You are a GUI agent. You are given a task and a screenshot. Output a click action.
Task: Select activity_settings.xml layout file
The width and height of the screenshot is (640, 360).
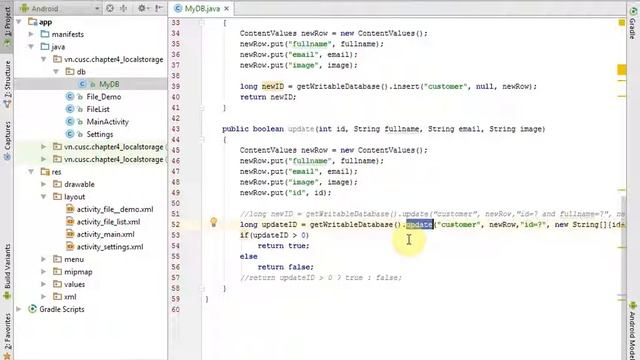pos(110,247)
